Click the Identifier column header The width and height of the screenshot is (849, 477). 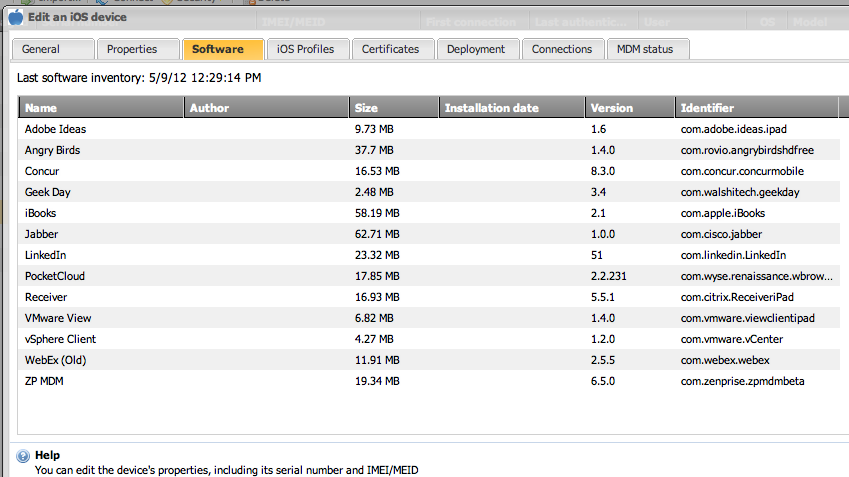click(755, 108)
